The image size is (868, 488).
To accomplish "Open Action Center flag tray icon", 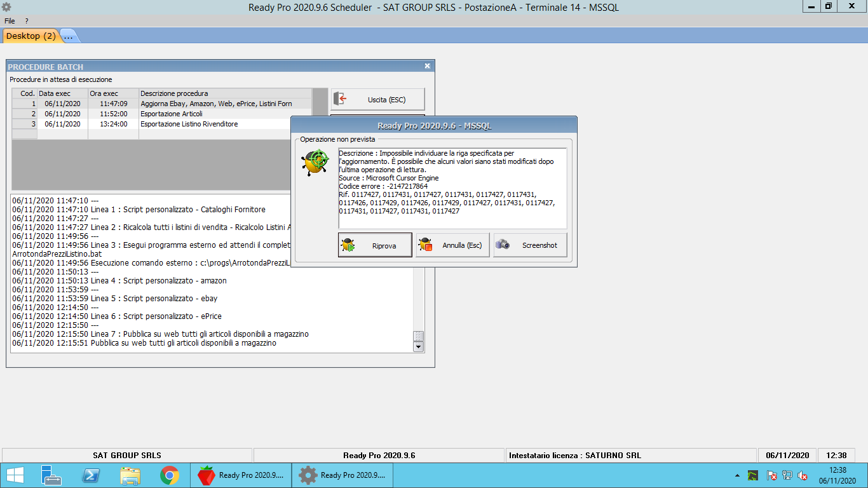I will [772, 475].
